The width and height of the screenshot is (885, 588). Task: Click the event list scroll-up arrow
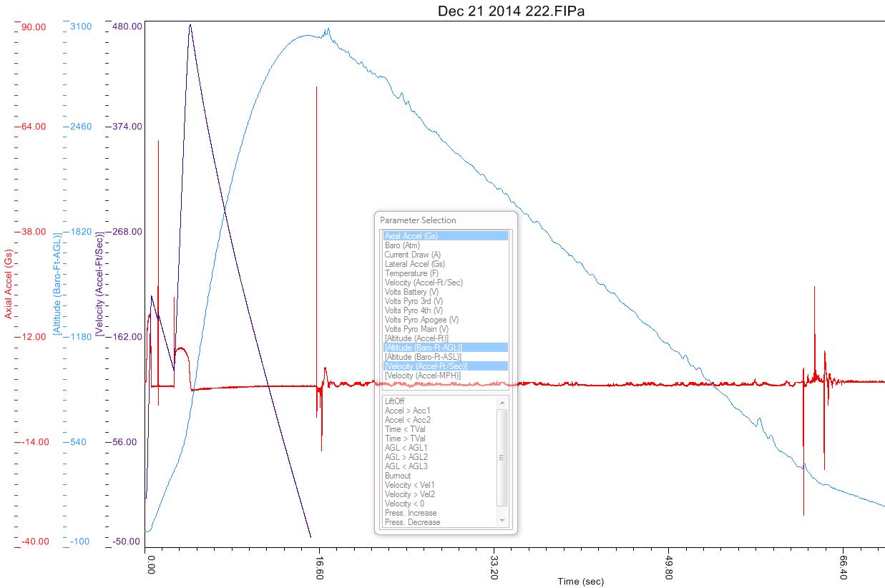tap(502, 401)
